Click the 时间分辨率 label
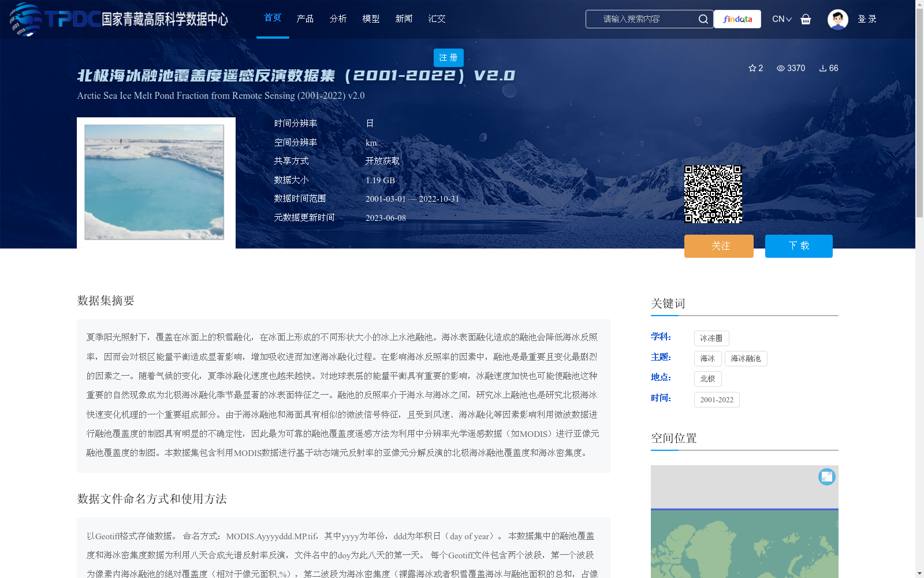924x578 pixels. (296, 124)
